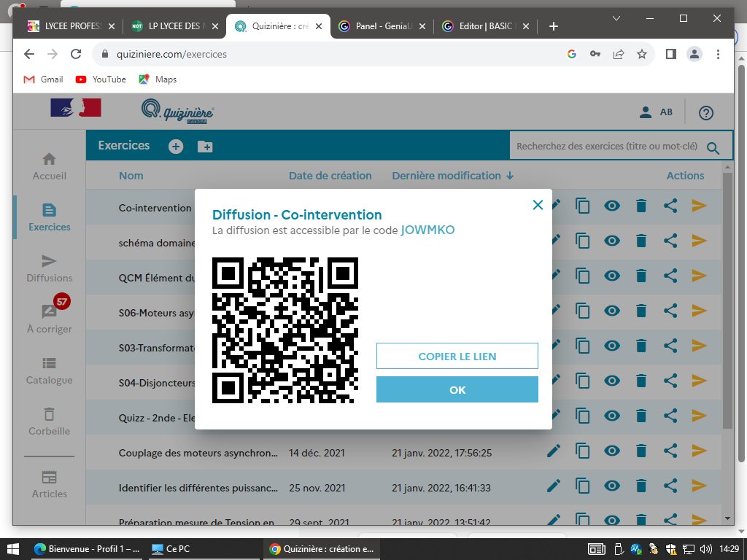Select the JOWMKO diffusion code text
The width and height of the screenshot is (747, 560).
point(427,230)
